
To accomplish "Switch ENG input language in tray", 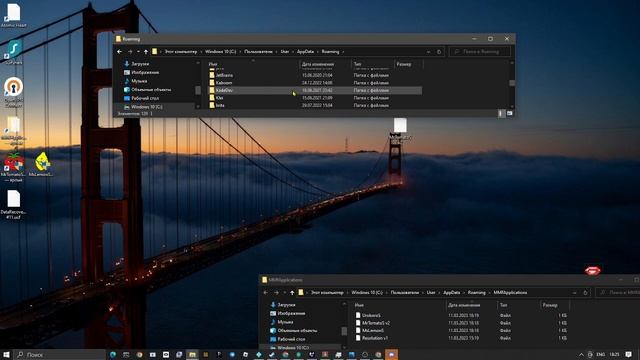I will tap(600, 355).
